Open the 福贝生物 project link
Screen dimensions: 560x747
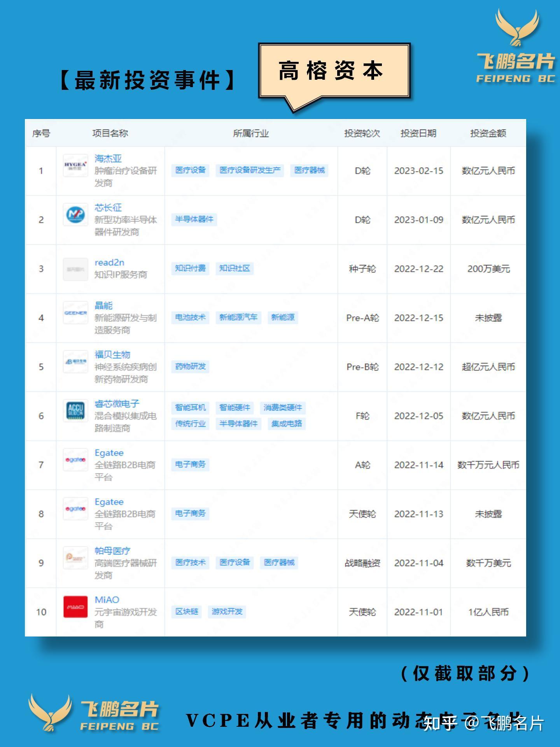tap(112, 355)
